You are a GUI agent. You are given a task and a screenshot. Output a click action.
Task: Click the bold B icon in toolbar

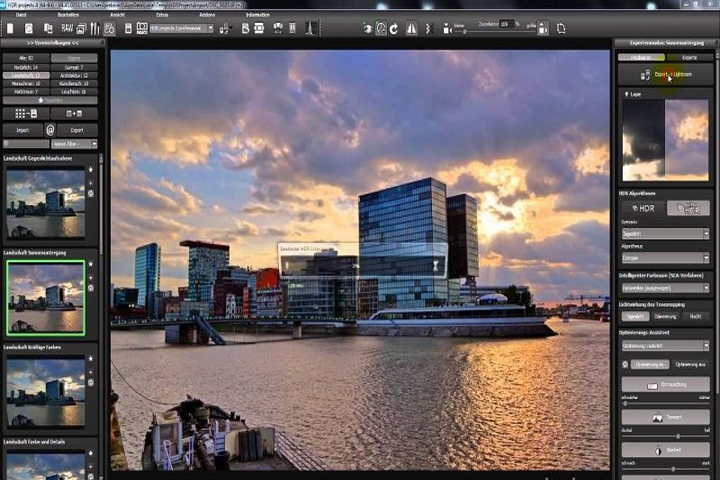245,28
